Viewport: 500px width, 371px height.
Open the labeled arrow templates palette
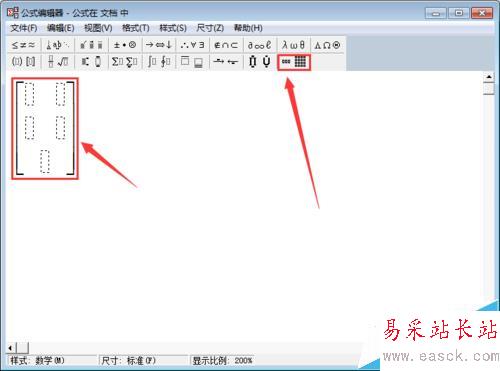[x=226, y=62]
